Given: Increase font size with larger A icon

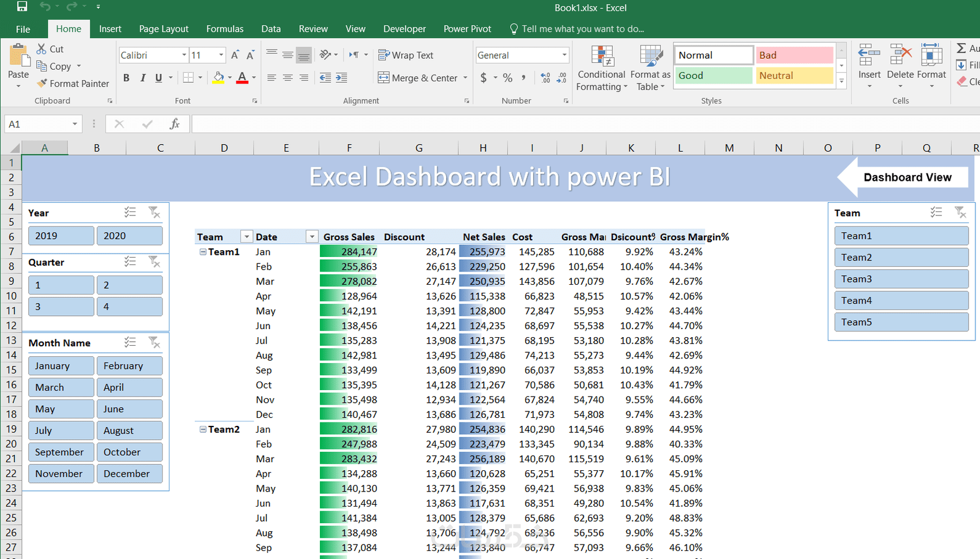Looking at the screenshot, I should coord(235,55).
